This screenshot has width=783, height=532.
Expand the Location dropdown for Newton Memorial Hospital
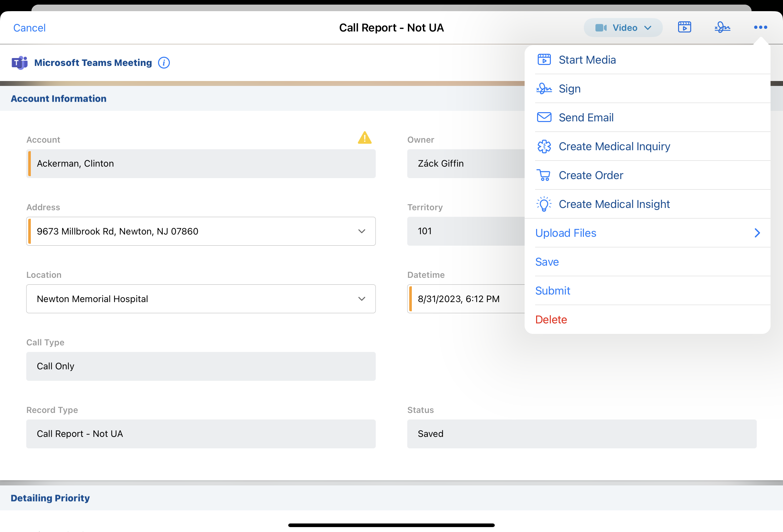[362, 299]
